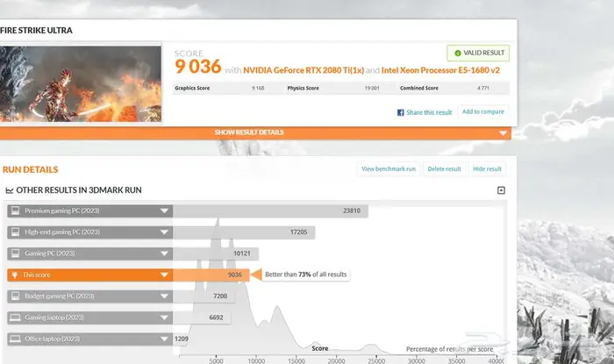Open the Show Result Details orange bar

click(255, 132)
